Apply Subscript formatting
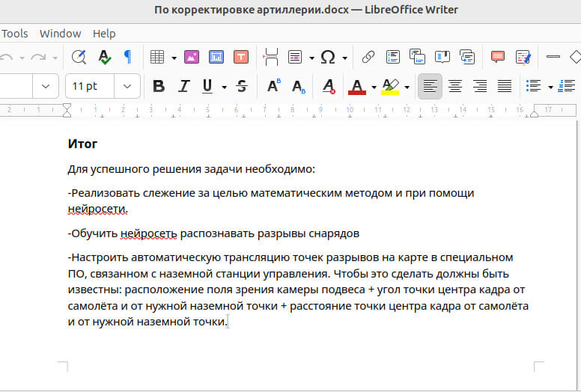Viewport: 581px width, 392px height. [298, 86]
